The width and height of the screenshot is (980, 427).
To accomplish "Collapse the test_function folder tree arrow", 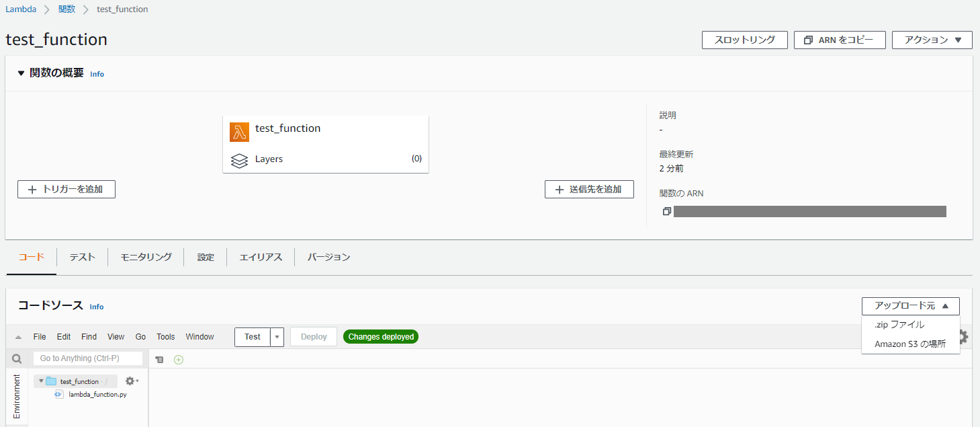I will tap(41, 381).
